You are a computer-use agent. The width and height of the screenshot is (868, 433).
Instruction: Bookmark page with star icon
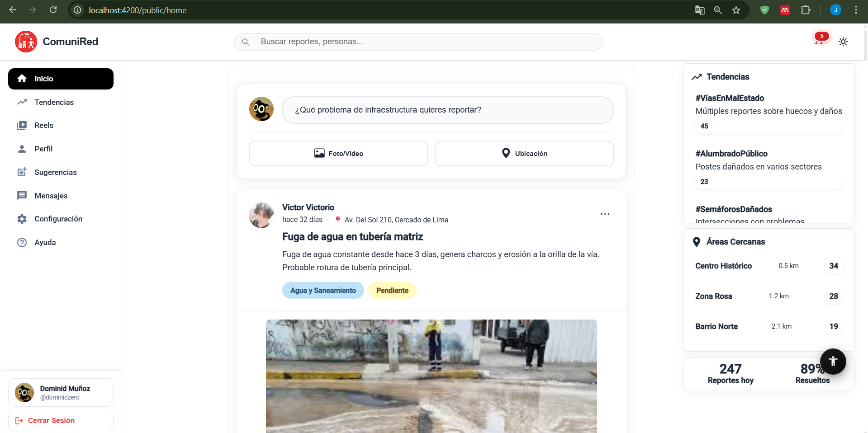(x=736, y=10)
